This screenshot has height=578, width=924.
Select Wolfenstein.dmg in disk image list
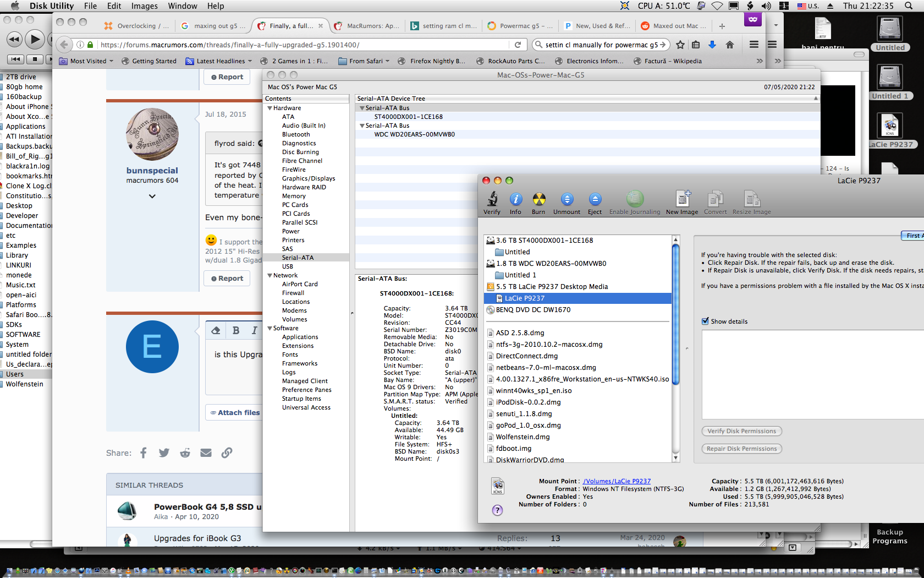tap(522, 437)
